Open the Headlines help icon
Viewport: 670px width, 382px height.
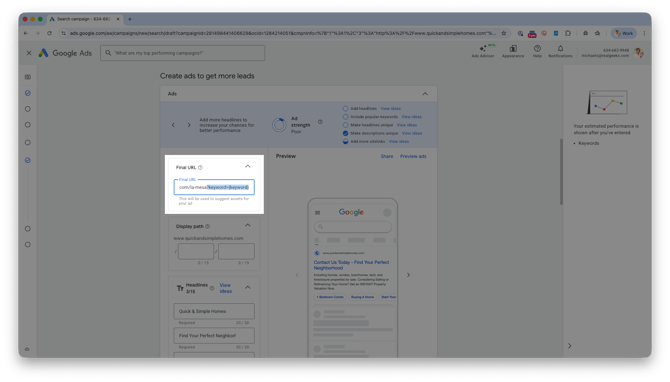pos(212,288)
